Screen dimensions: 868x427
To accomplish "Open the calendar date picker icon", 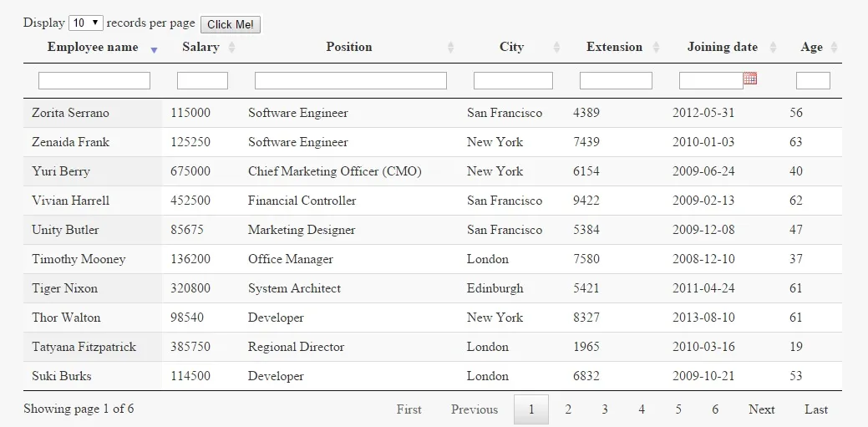I will pyautogui.click(x=750, y=79).
